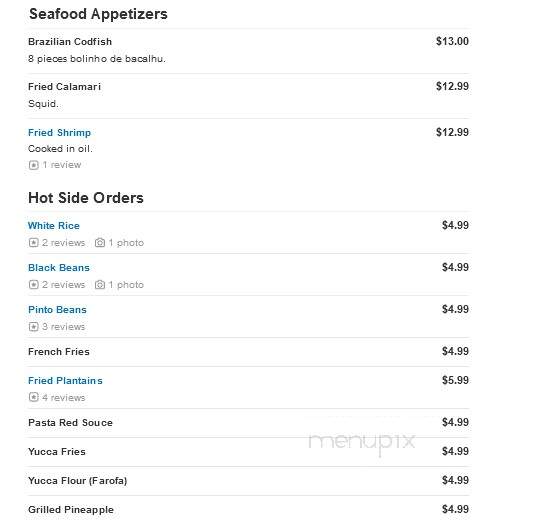View the 3 reviews for Pinto Beans
This screenshot has width=541, height=524.
(x=63, y=327)
